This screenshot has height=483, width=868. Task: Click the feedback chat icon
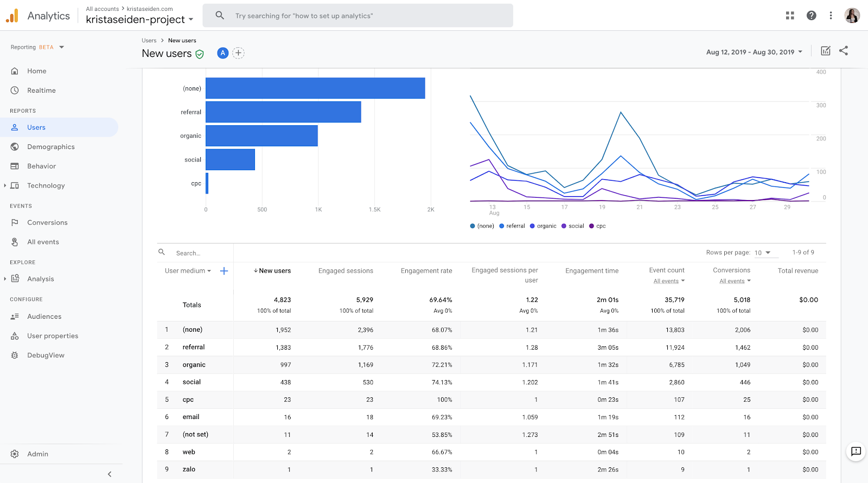[x=856, y=451]
